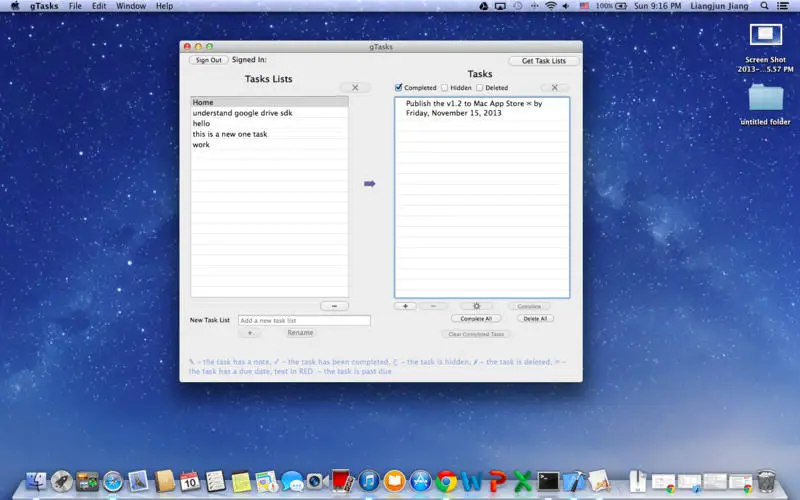
Task: Click the plus button below New Task List field
Action: point(250,333)
